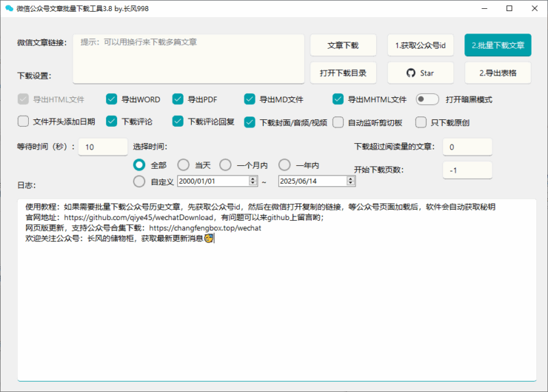The height and width of the screenshot is (392, 548).
Task: Toggle the 导出HTML文件 checkbox
Action: tap(23, 99)
